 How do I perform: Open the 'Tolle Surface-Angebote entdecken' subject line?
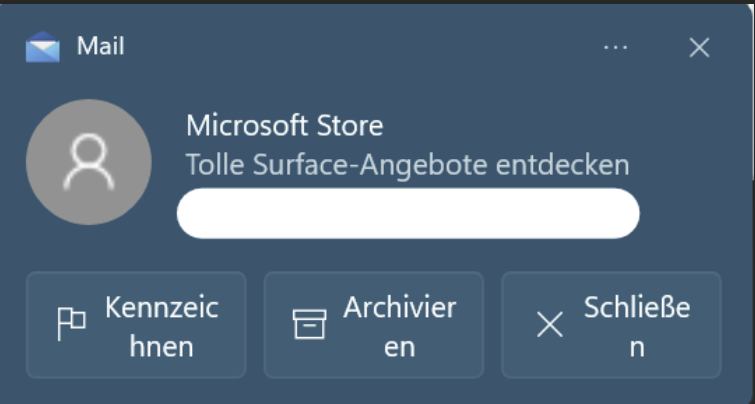click(x=407, y=164)
